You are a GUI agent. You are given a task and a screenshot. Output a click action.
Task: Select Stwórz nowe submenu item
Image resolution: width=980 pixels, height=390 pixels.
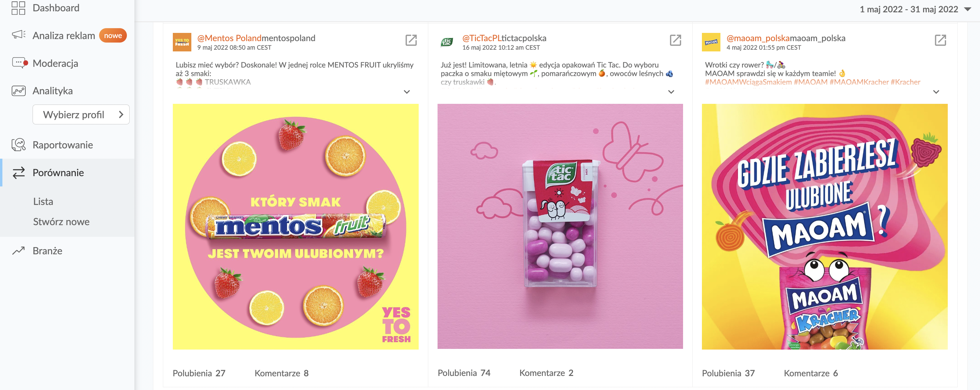pyautogui.click(x=61, y=221)
